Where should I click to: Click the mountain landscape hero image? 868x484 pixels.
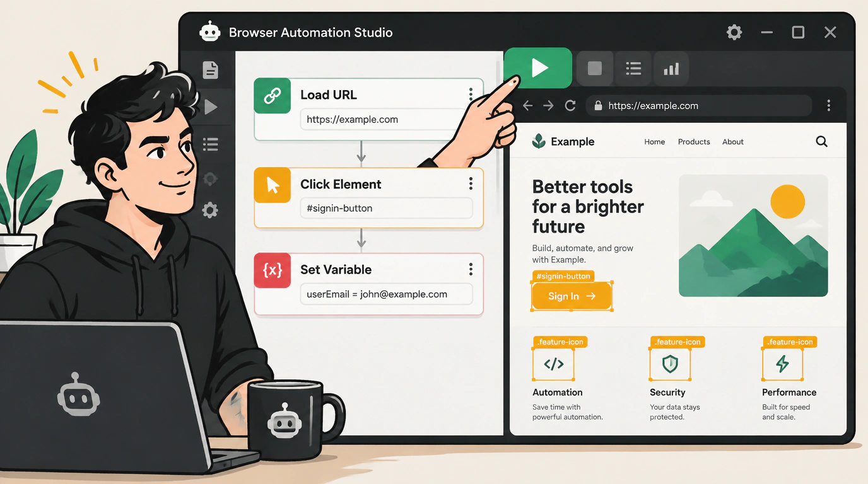tap(753, 236)
